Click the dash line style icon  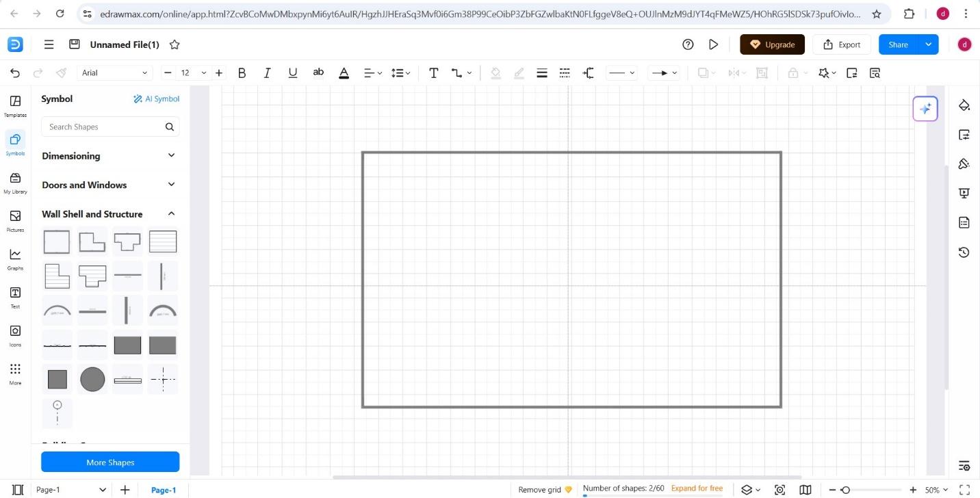click(x=565, y=73)
